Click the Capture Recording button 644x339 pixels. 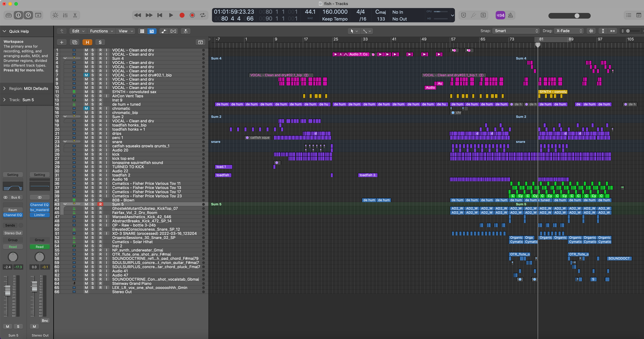pos(192,15)
